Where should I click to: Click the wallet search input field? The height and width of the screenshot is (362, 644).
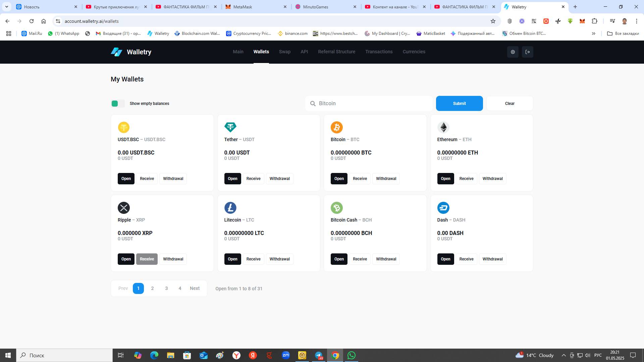tap(369, 104)
